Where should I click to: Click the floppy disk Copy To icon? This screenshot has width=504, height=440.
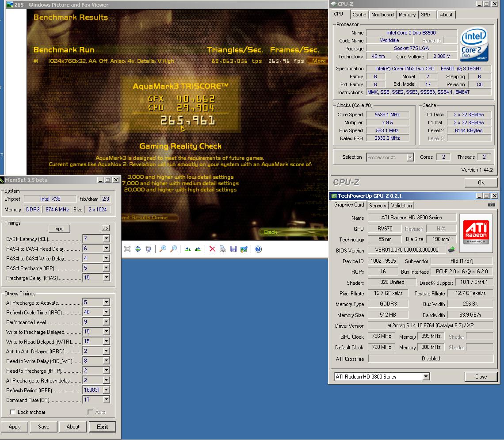pos(233,249)
